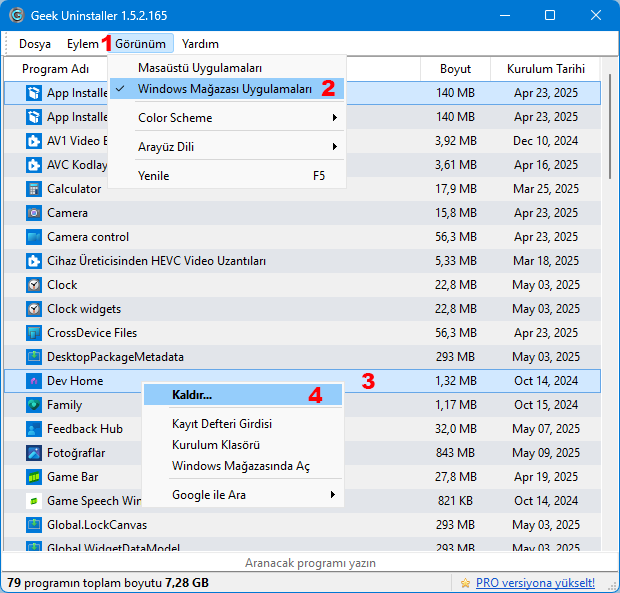Click the Game Speech Window icon
The height and width of the screenshot is (593, 620).
(34, 501)
